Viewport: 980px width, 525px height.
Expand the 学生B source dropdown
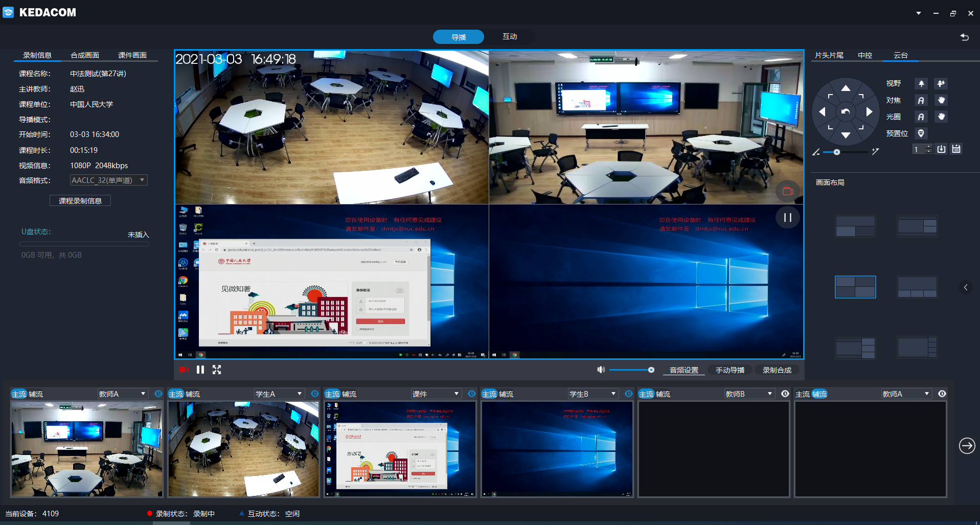coord(593,394)
